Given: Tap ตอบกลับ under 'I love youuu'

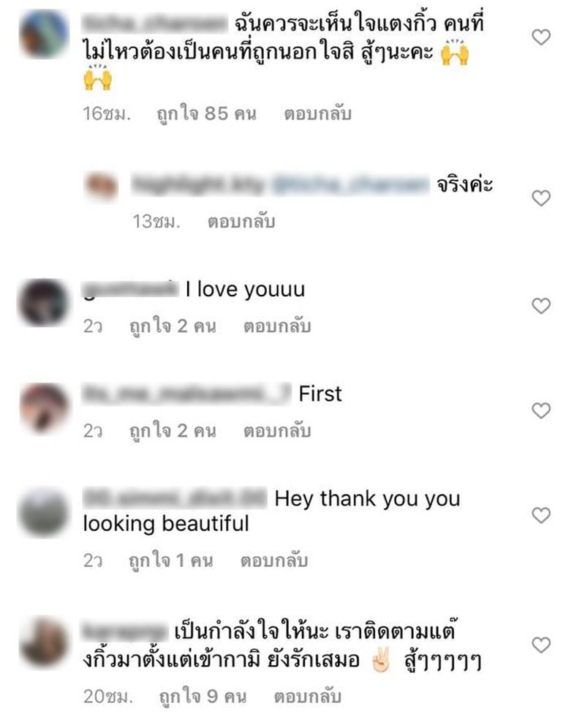Looking at the screenshot, I should tap(277, 326).
